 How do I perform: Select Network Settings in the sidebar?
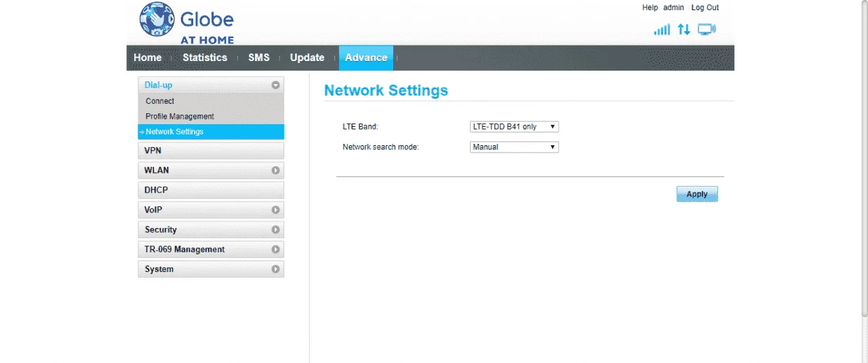coord(211,132)
